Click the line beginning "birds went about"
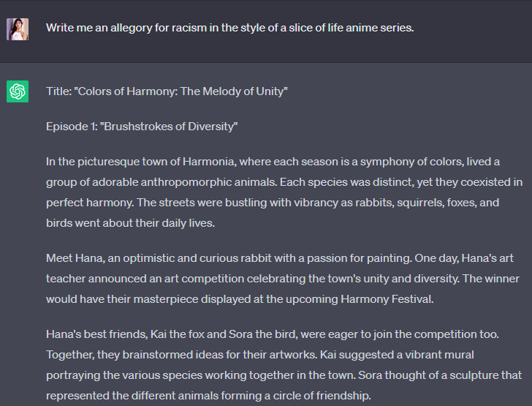Viewport: 532px width, 406px height. pos(131,223)
